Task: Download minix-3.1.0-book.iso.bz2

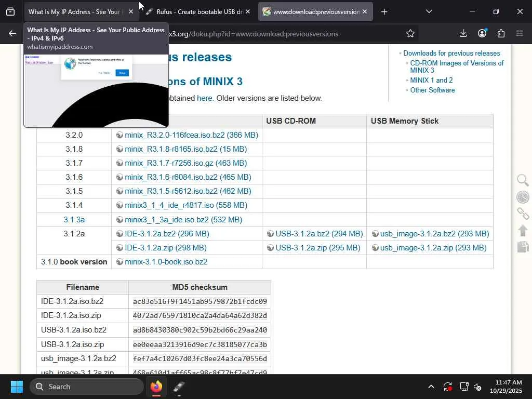Action: [166, 262]
